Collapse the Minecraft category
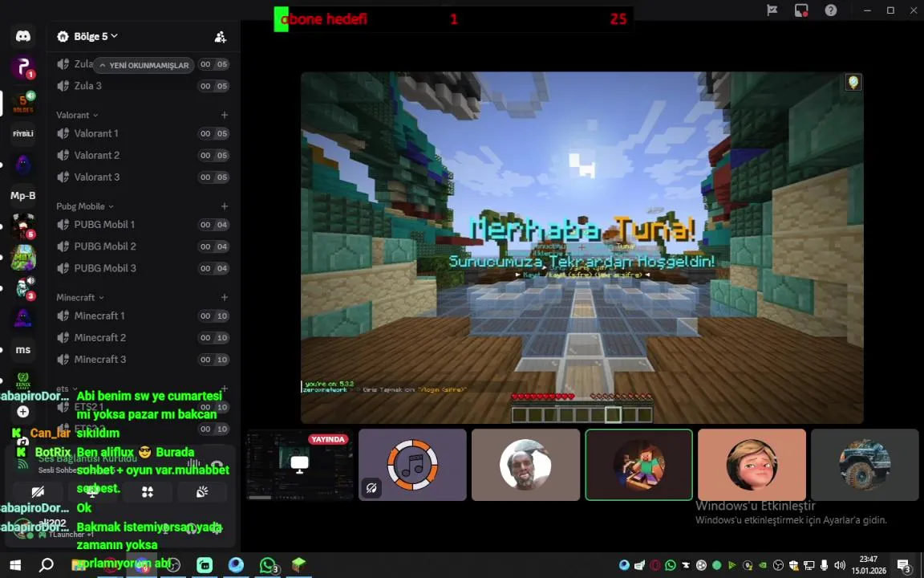This screenshot has height=578, width=924. coord(80,298)
